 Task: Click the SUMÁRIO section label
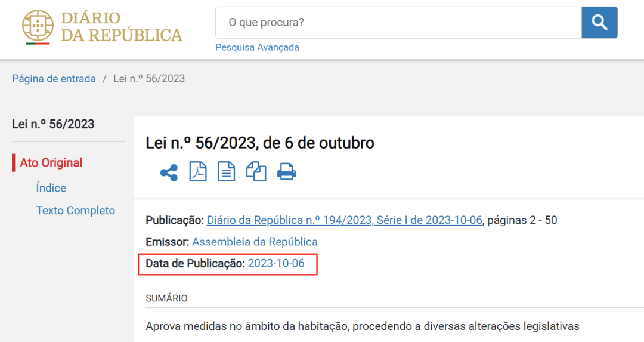pos(166,298)
